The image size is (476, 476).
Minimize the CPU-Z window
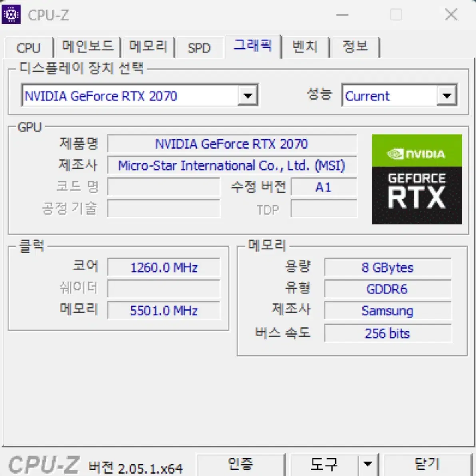pyautogui.click(x=342, y=14)
